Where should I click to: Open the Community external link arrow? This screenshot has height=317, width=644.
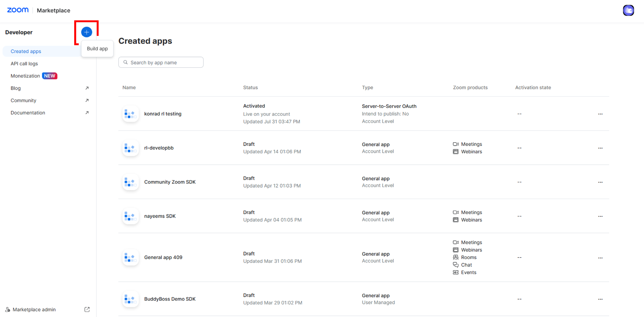(87, 100)
